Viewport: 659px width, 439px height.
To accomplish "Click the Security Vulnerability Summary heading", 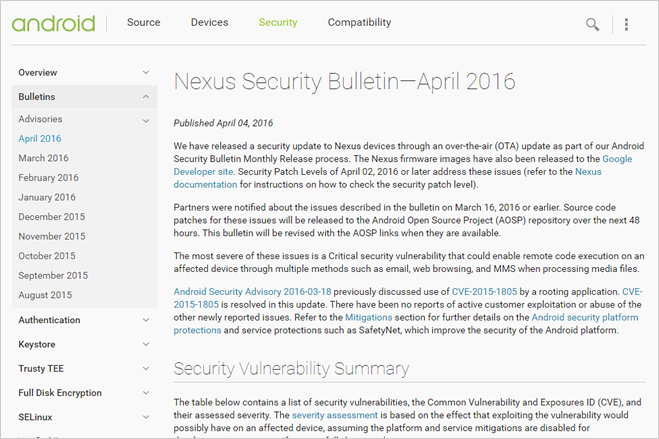I will 291,368.
